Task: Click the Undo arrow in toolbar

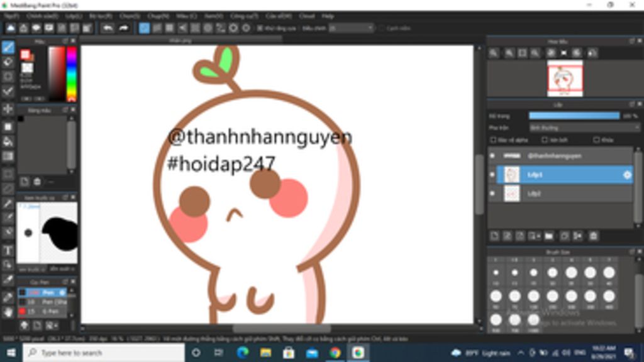Action: click(x=108, y=28)
